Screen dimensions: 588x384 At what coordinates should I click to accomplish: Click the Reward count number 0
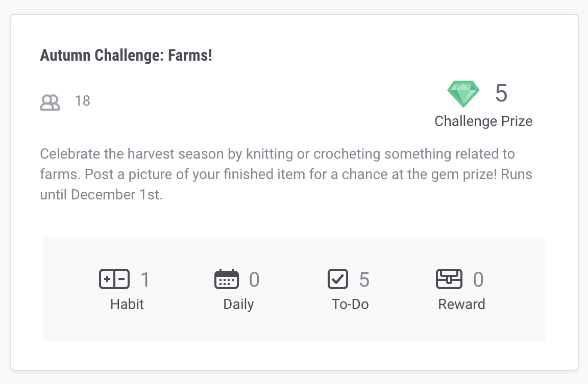tap(478, 279)
